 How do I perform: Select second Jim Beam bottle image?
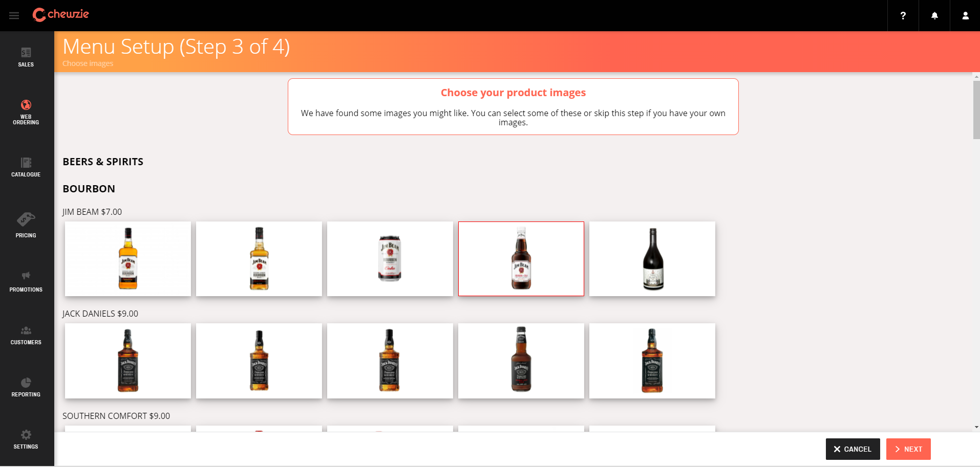point(259,259)
